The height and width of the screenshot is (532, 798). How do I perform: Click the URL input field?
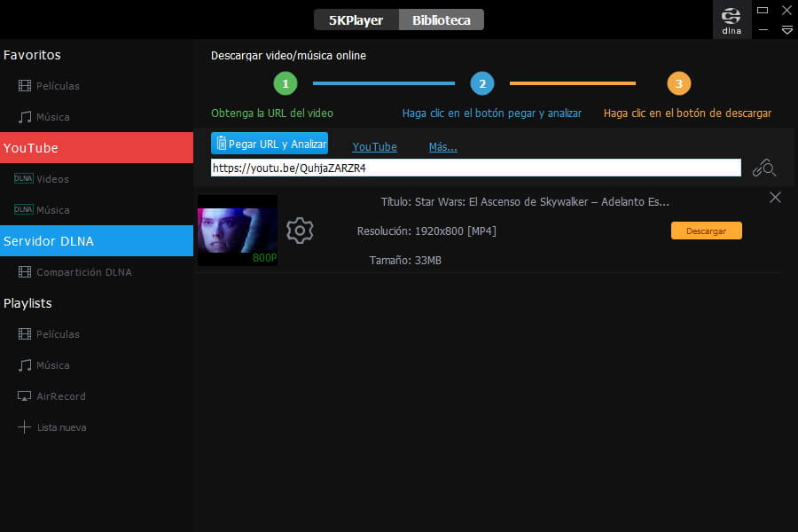(476, 168)
